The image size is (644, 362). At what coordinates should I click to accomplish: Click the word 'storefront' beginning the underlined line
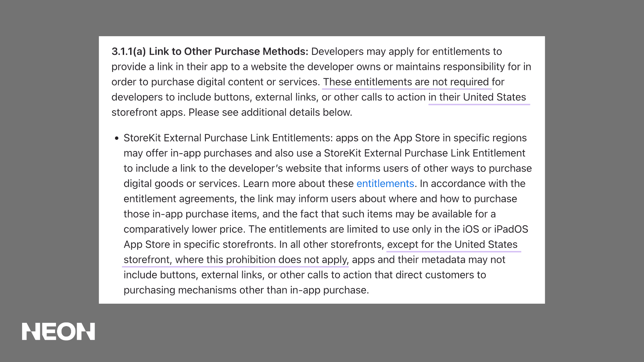pos(146,260)
